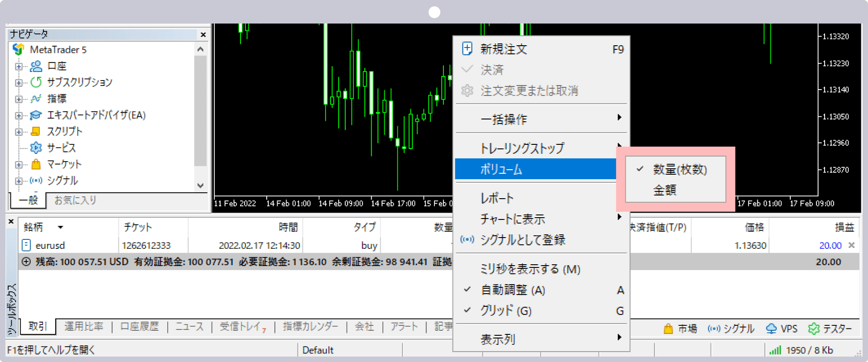Choose レポート from the context menu
Image resolution: width=868 pixels, height=362 pixels.
541,198
